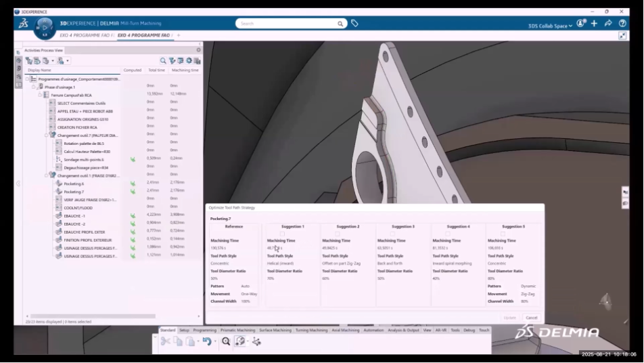This screenshot has height=363, width=644.
Task: Click the plus Add icon in top bar
Action: (x=595, y=24)
